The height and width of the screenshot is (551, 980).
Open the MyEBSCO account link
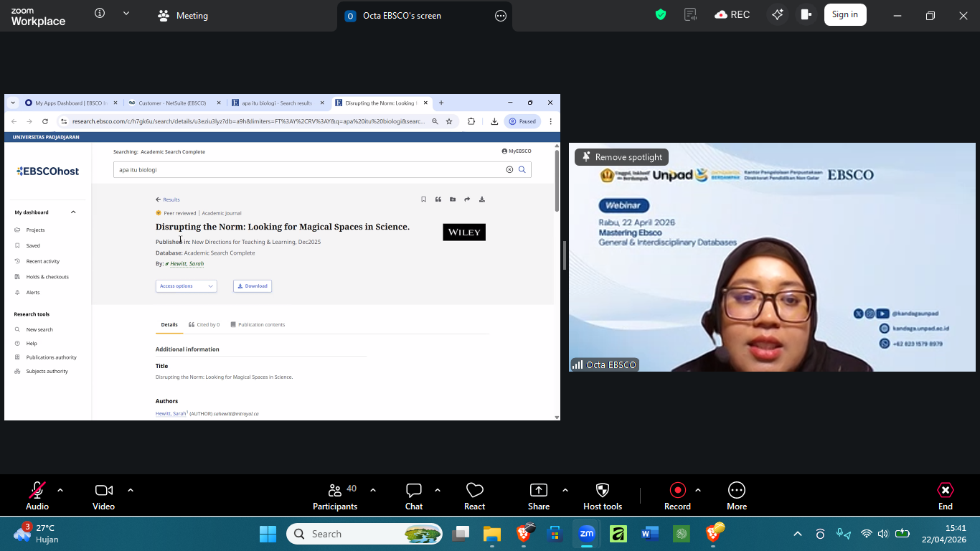point(517,151)
